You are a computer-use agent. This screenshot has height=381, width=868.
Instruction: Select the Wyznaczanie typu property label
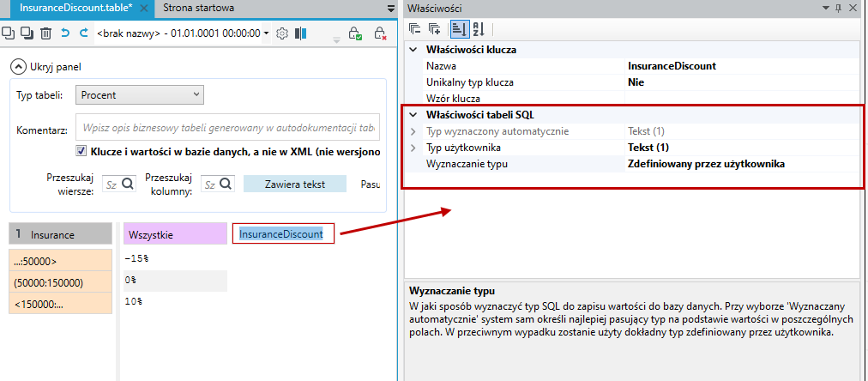point(467,164)
